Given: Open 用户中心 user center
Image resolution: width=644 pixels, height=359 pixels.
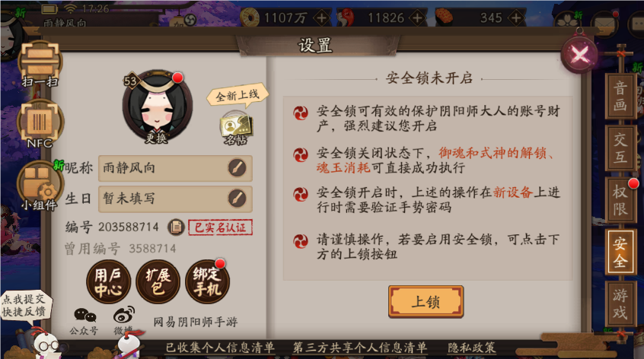Looking at the screenshot, I should pyautogui.click(x=108, y=282).
